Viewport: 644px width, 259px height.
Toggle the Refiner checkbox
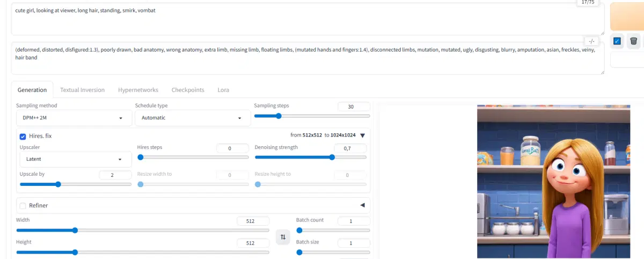[23, 205]
